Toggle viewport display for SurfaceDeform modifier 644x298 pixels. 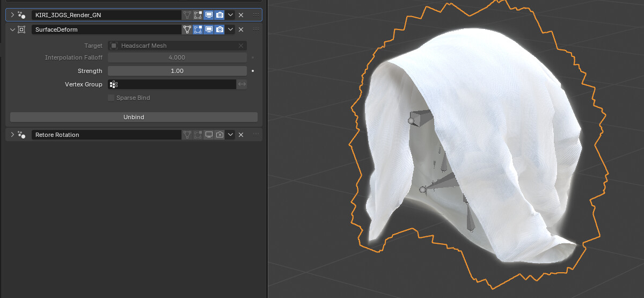(209, 30)
